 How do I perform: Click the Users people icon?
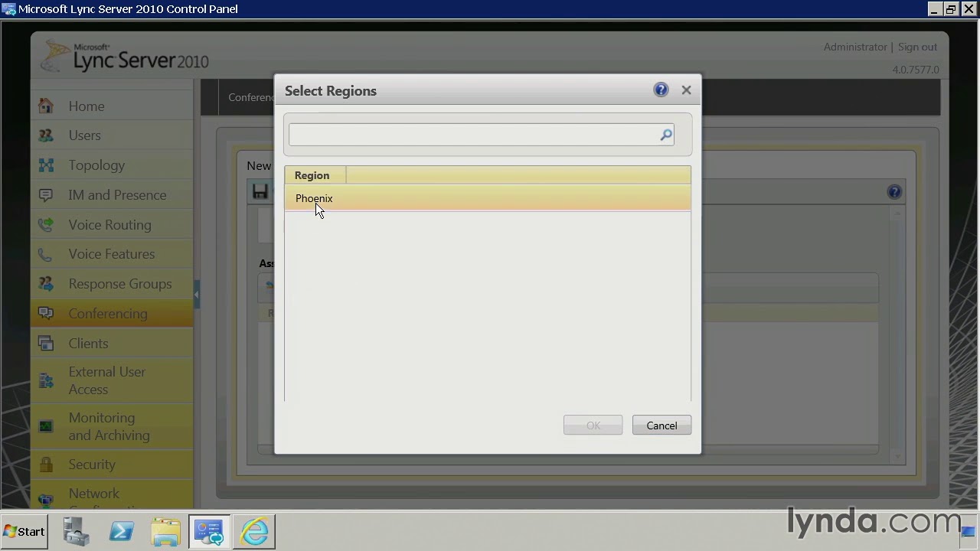(46, 135)
